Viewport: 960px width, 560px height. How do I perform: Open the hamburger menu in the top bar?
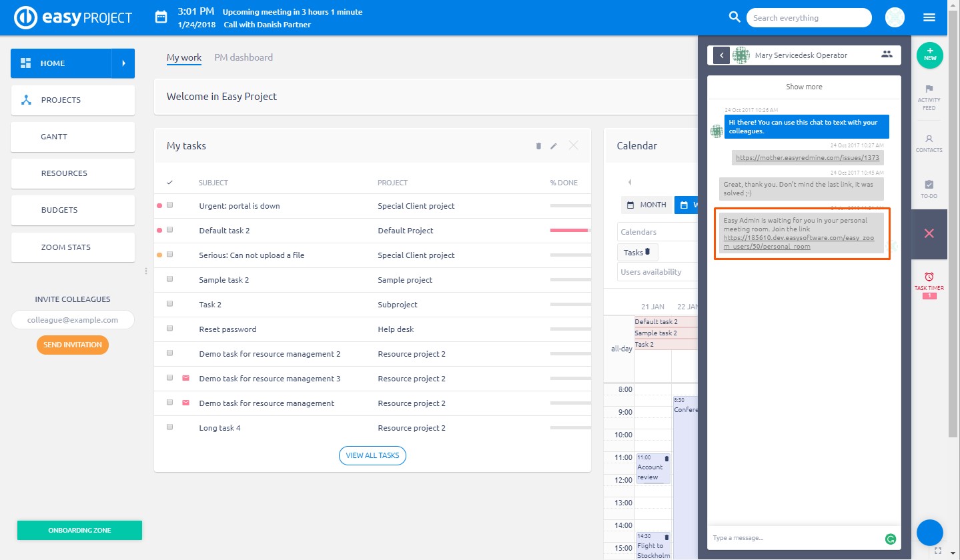pyautogui.click(x=929, y=17)
